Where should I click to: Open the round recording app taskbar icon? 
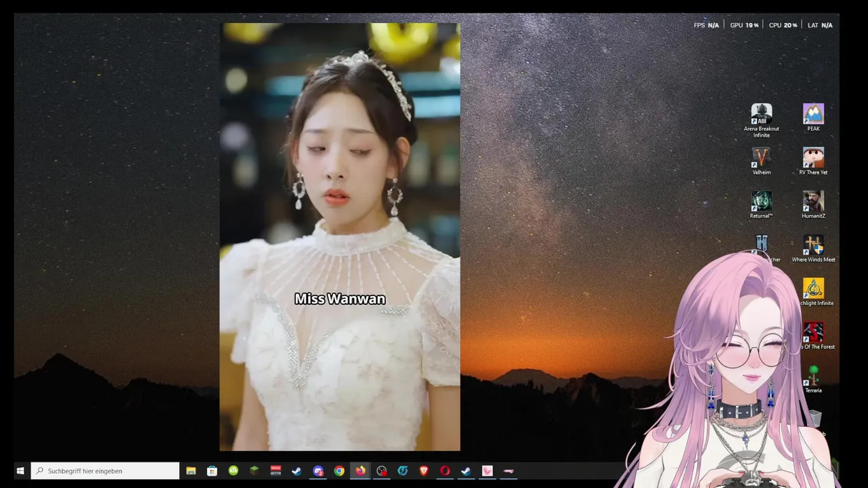pos(381,471)
